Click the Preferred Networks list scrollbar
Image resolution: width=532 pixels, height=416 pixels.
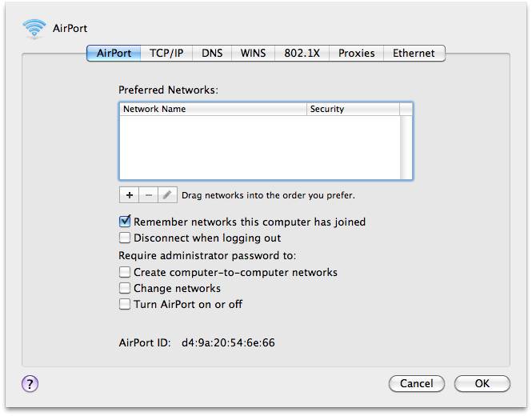click(x=406, y=147)
